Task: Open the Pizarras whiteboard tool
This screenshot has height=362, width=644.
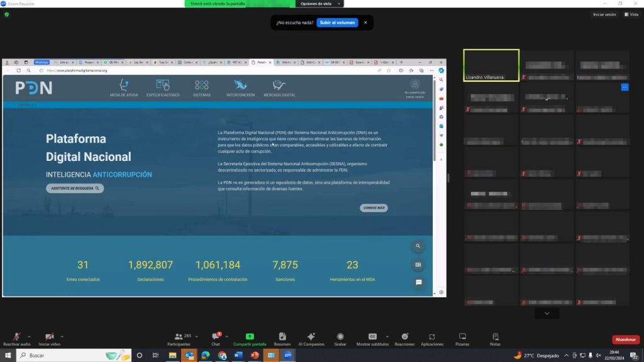Action: click(x=462, y=337)
